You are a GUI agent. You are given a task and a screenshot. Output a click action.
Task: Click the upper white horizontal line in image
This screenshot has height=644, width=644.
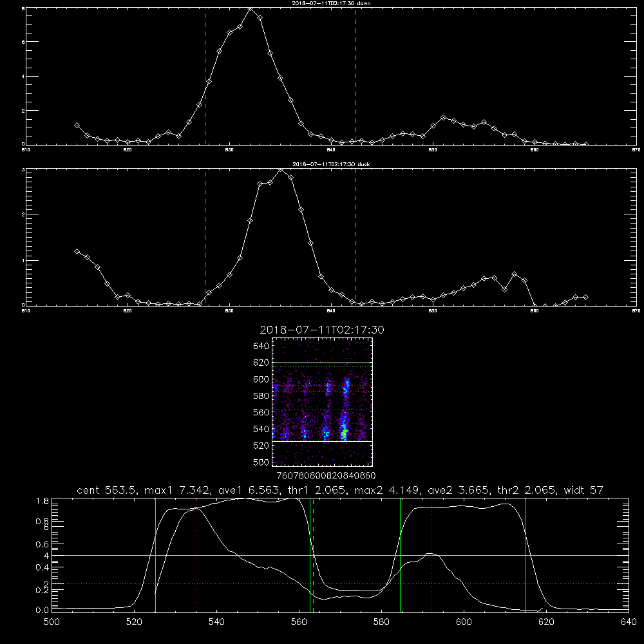pos(323,363)
